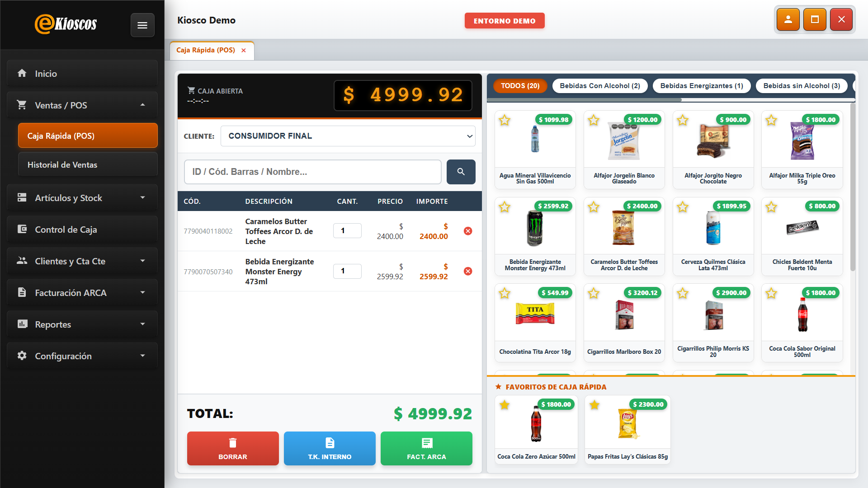Open Control de Caja section
The width and height of the screenshot is (868, 488).
[x=82, y=229]
